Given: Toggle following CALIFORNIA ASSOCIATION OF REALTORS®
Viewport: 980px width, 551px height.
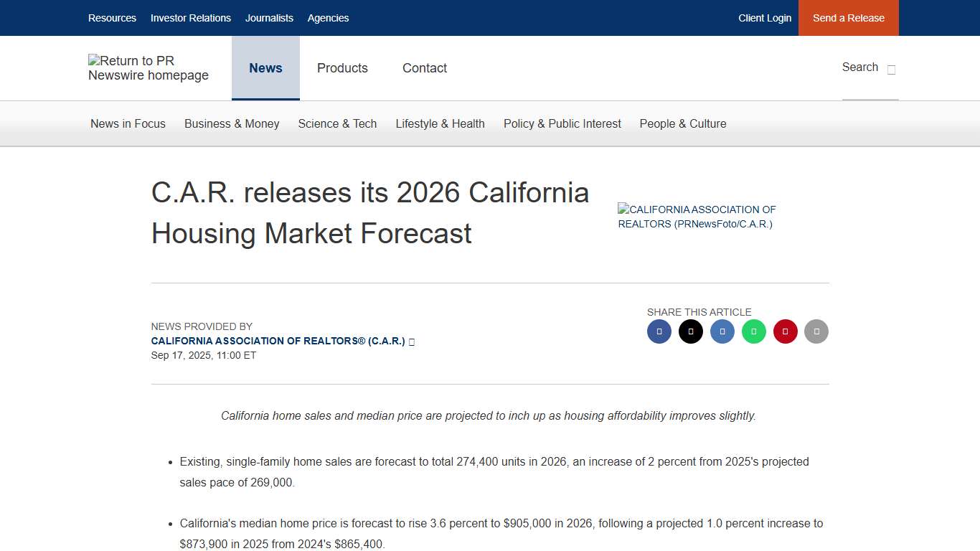Looking at the screenshot, I should click(411, 342).
